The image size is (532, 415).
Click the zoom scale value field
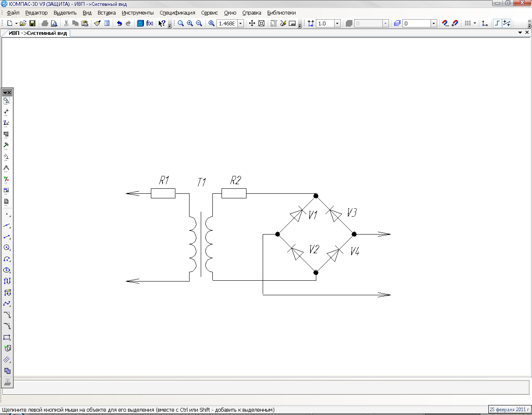tap(227, 24)
